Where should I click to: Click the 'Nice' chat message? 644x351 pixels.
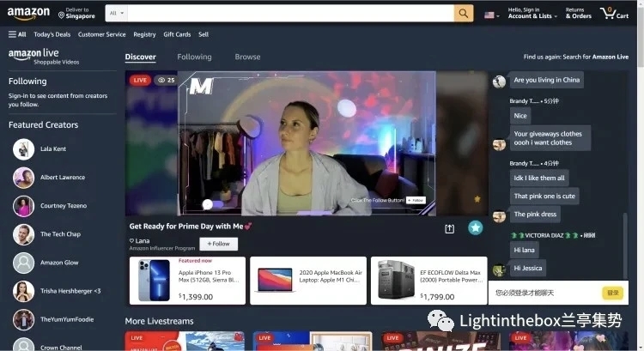click(520, 116)
